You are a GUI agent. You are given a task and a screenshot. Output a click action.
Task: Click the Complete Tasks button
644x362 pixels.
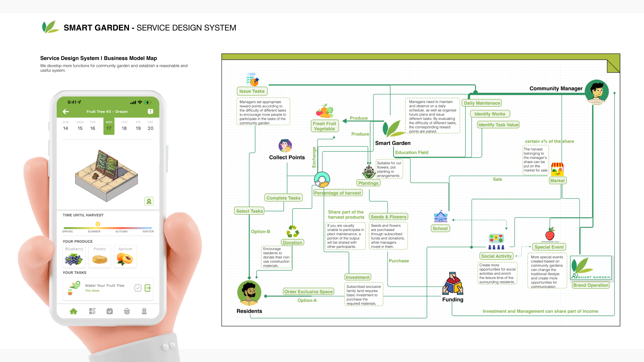[283, 197]
